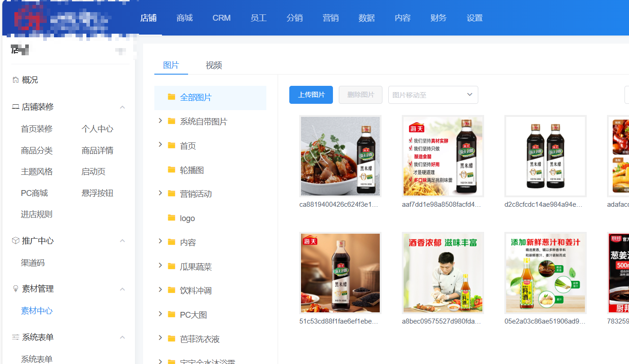Expand the 内容 folder arrow
Image resolution: width=629 pixels, height=364 pixels.
[x=160, y=242]
